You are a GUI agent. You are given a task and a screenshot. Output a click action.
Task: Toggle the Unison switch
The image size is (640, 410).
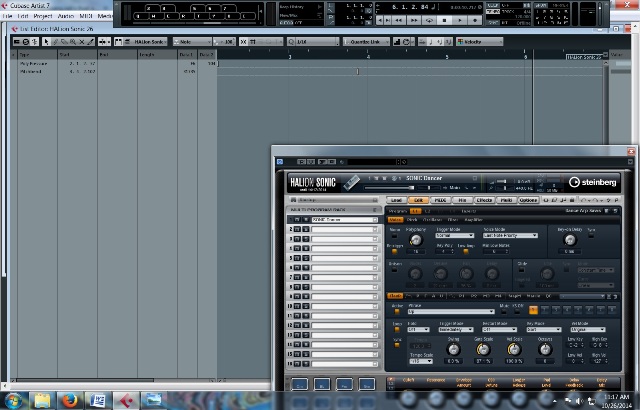click(394, 270)
